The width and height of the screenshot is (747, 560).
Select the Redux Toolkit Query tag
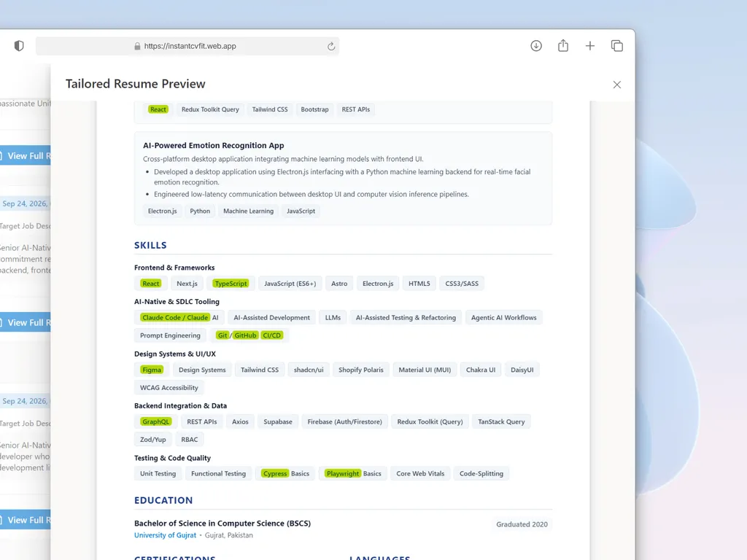pos(210,109)
